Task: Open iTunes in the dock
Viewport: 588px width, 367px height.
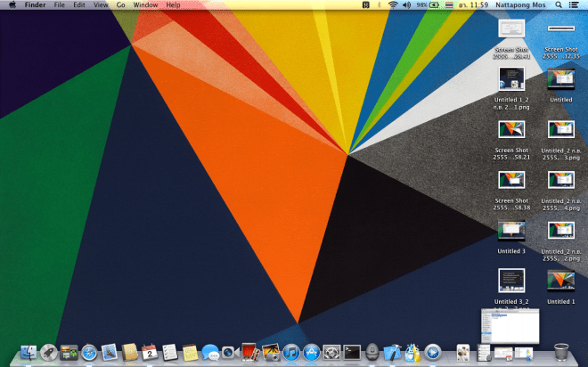Action: 290,354
